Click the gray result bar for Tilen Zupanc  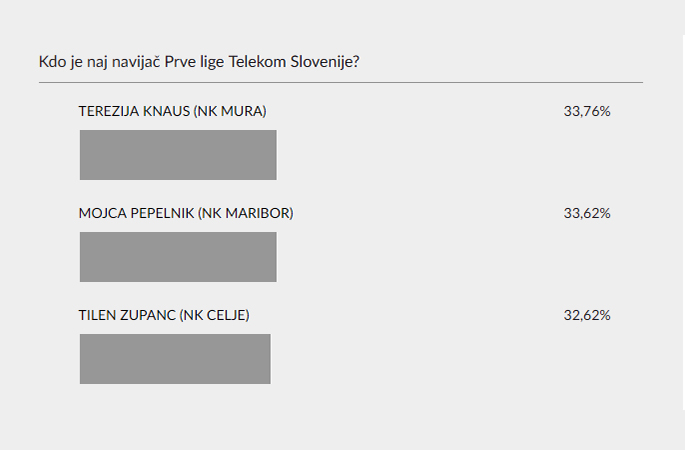pyautogui.click(x=175, y=359)
